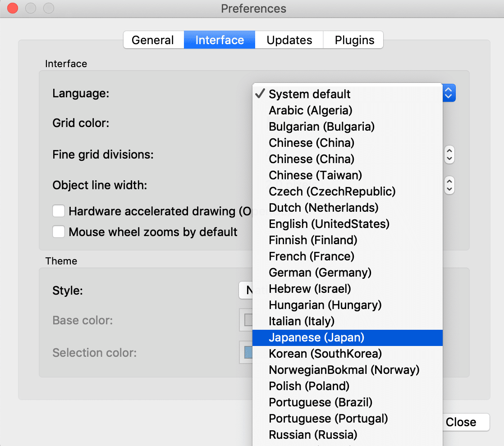
Task: Toggle Mouse wheel zooms by default
Action: click(59, 232)
